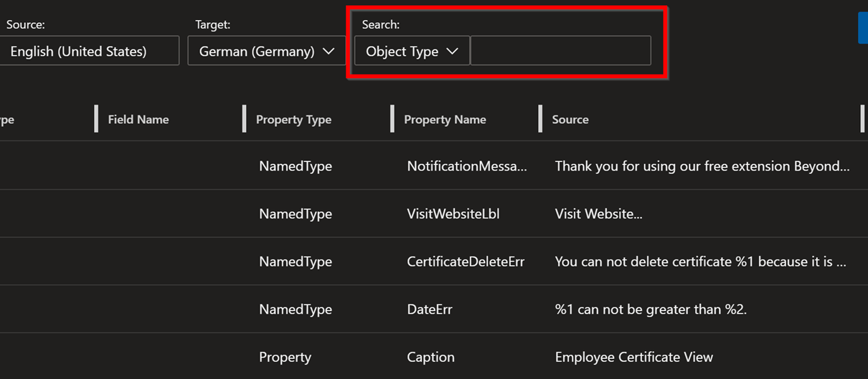Select the "Property" type cell in Caption row
This screenshot has width=868, height=379.
coord(285,357)
